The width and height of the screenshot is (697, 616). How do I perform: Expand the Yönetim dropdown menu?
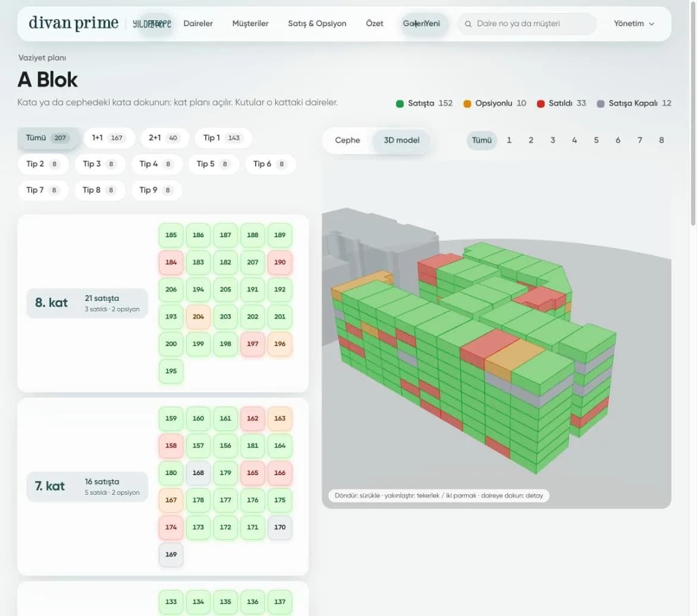pyautogui.click(x=634, y=24)
